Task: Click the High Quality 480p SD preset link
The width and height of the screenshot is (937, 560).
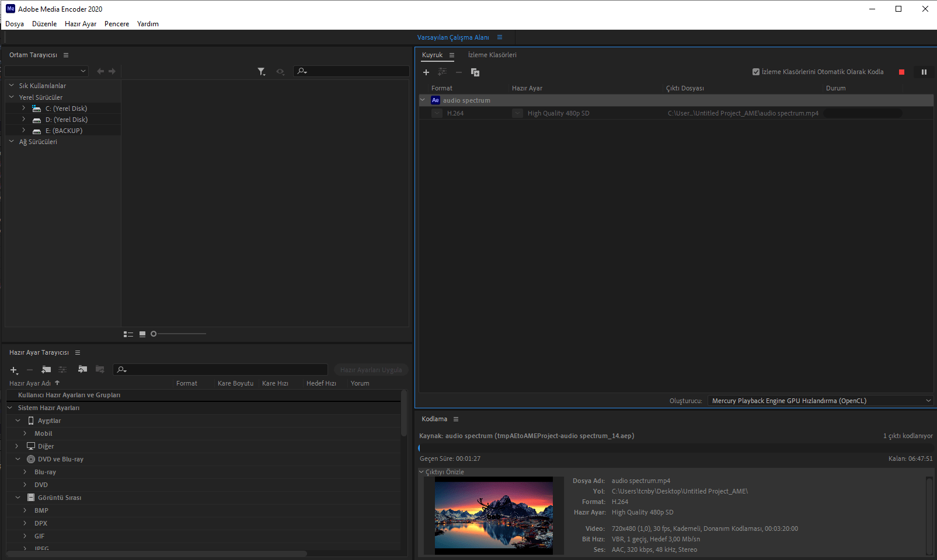Action: click(x=558, y=113)
